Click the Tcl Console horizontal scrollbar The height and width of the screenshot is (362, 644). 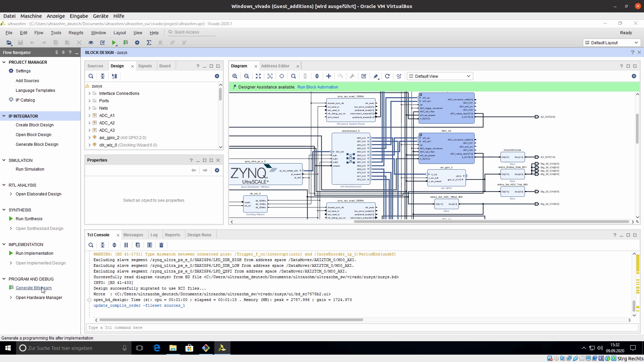pos(231,320)
